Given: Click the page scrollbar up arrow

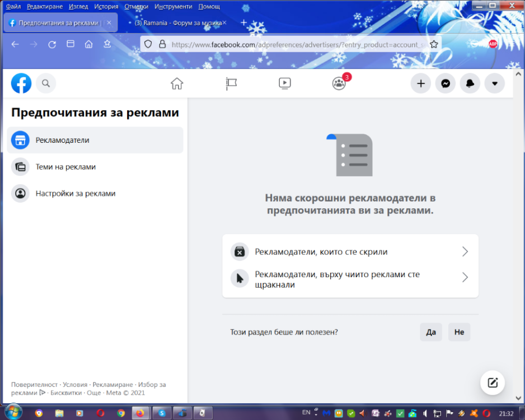Looking at the screenshot, I should (x=518, y=74).
